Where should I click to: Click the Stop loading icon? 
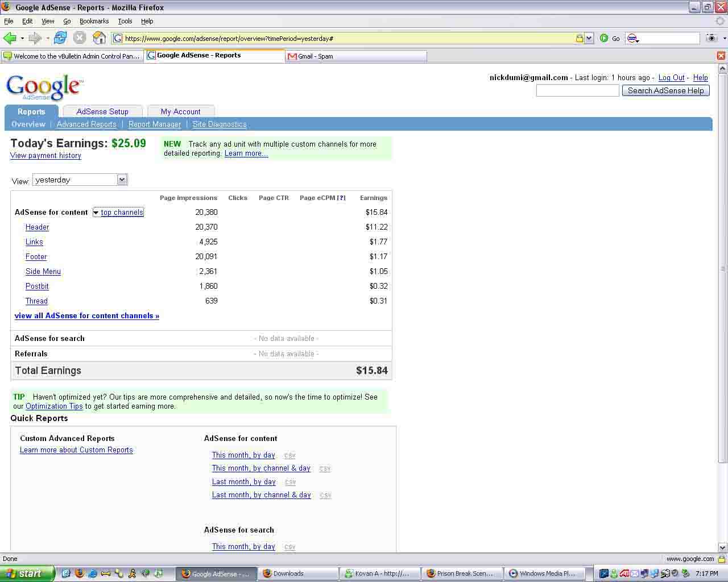pos(80,38)
